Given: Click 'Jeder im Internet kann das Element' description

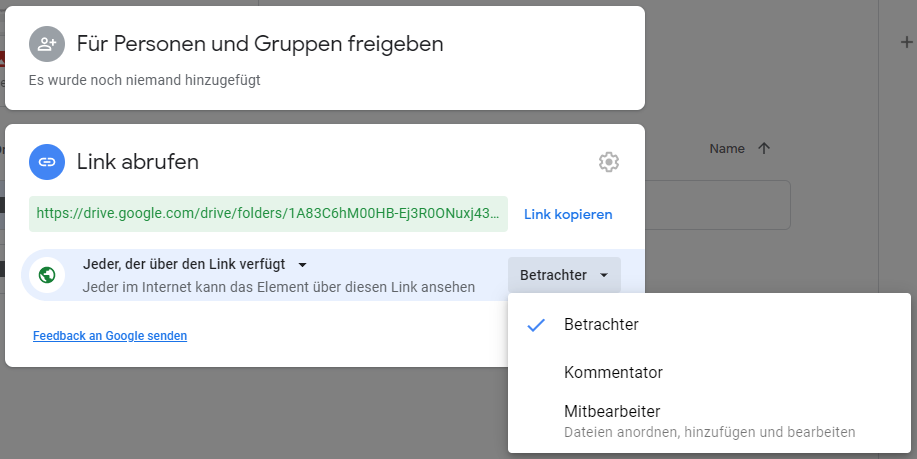Looking at the screenshot, I should (279, 287).
